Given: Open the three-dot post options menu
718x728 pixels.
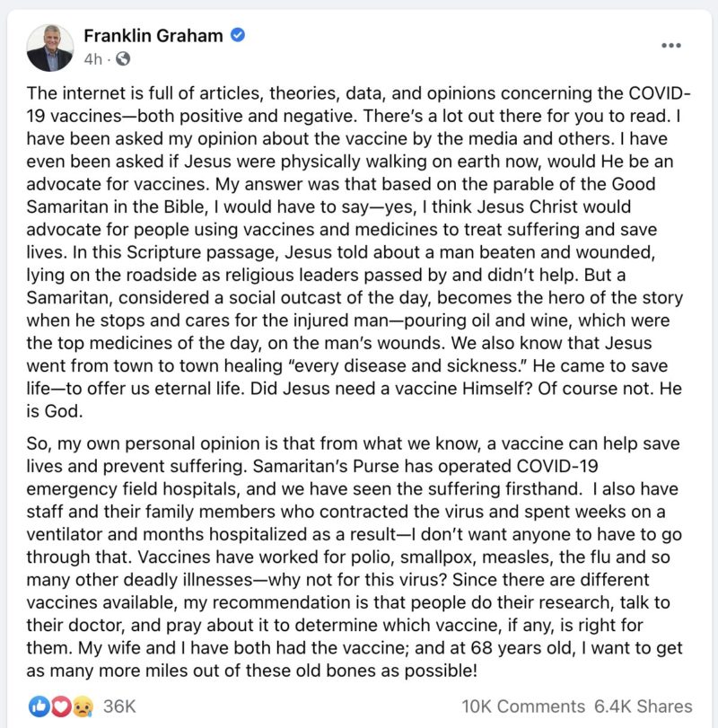Looking at the screenshot, I should click(x=671, y=45).
